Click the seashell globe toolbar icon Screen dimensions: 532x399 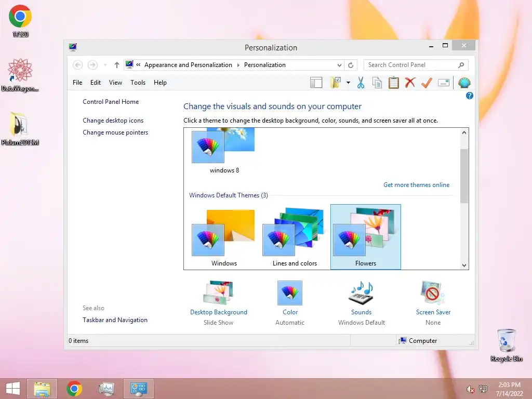point(464,83)
